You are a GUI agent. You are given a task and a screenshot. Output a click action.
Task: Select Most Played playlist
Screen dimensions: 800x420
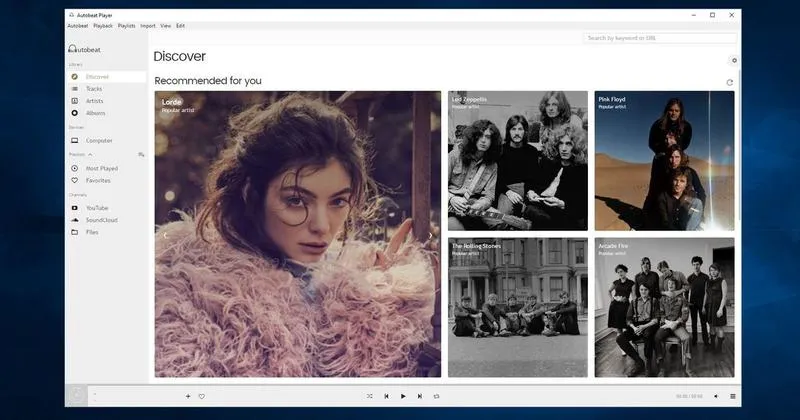(x=101, y=168)
